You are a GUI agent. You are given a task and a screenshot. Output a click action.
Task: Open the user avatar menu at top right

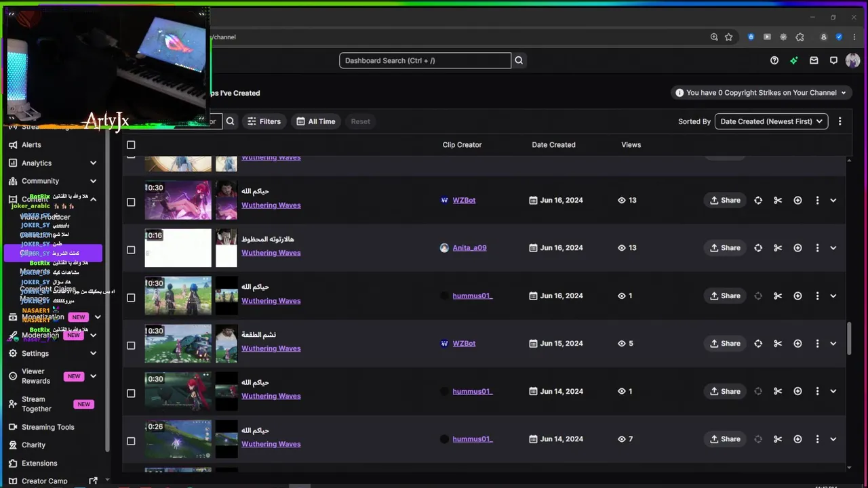(853, 60)
